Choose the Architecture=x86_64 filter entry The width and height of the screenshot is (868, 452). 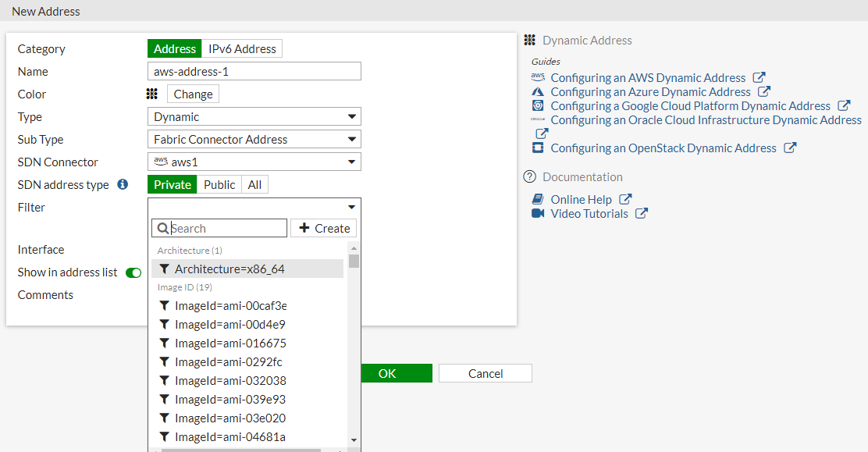click(x=229, y=269)
